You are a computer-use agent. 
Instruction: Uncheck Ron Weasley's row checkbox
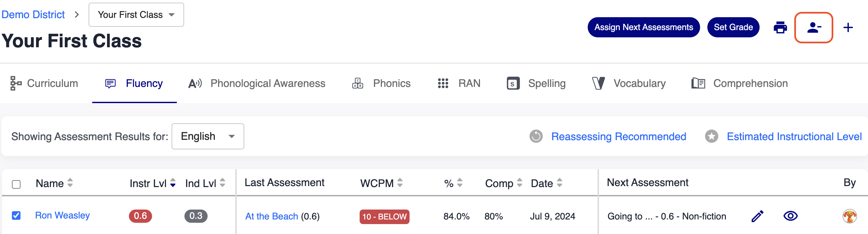(16, 215)
